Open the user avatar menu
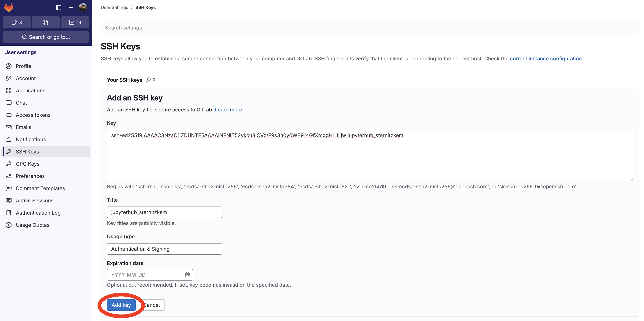The height and width of the screenshot is (321, 644). click(83, 8)
